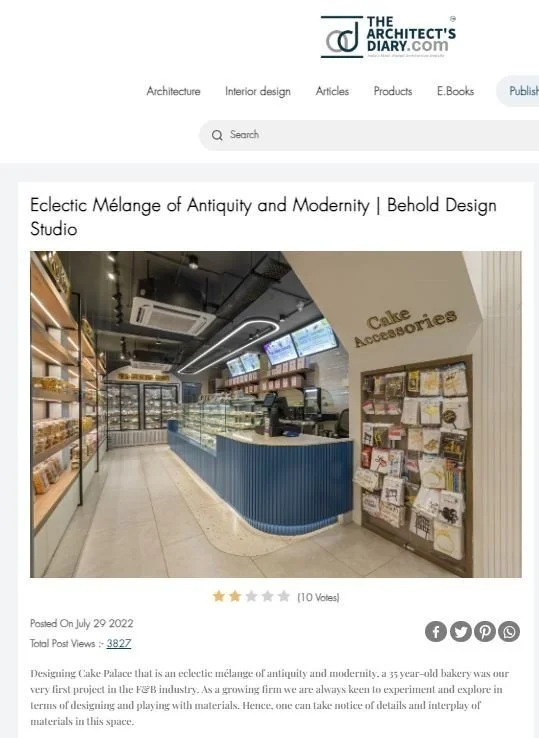Click The Architect's Diary logo

coord(388,37)
